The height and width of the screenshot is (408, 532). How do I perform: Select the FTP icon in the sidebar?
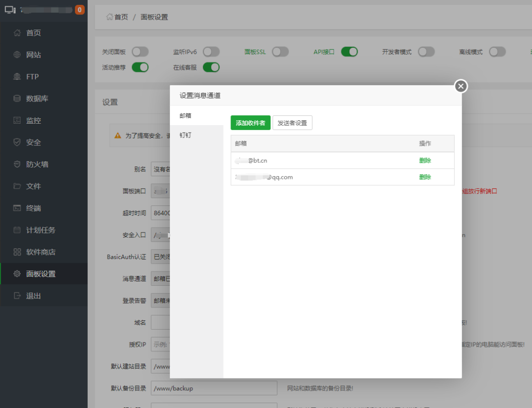17,77
